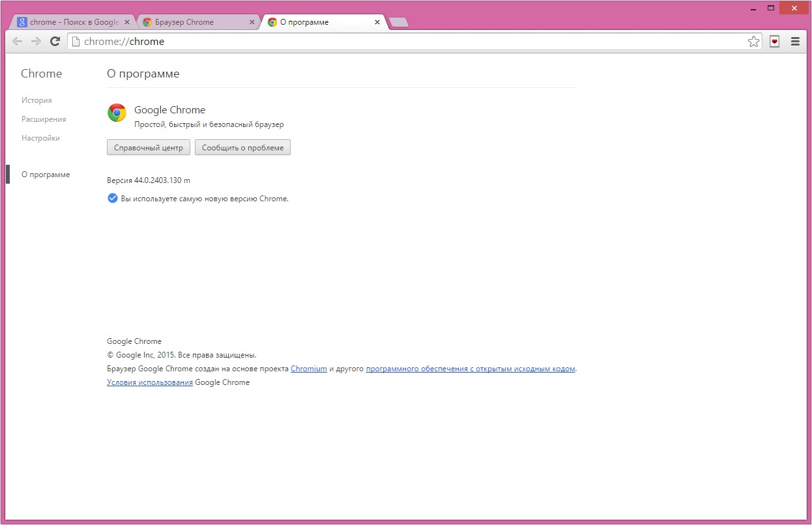812x525 pixels.
Task: Click the 'Сообщить о проблеме' button
Action: click(x=242, y=148)
